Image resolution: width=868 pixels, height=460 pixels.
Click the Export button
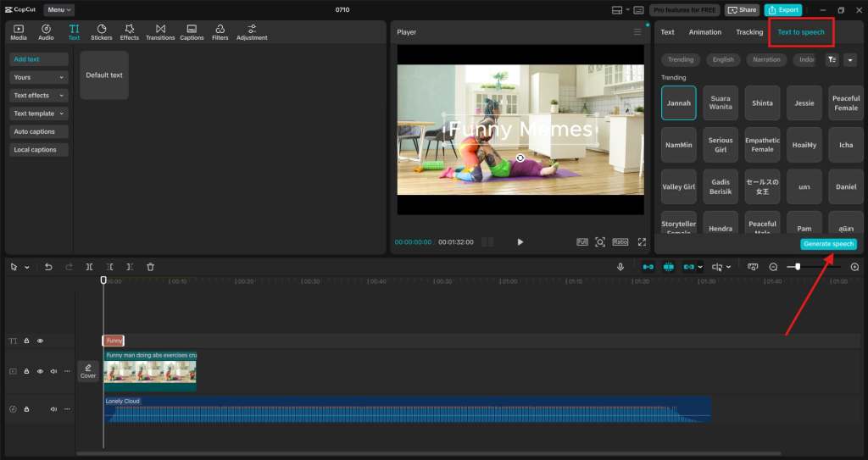(782, 10)
